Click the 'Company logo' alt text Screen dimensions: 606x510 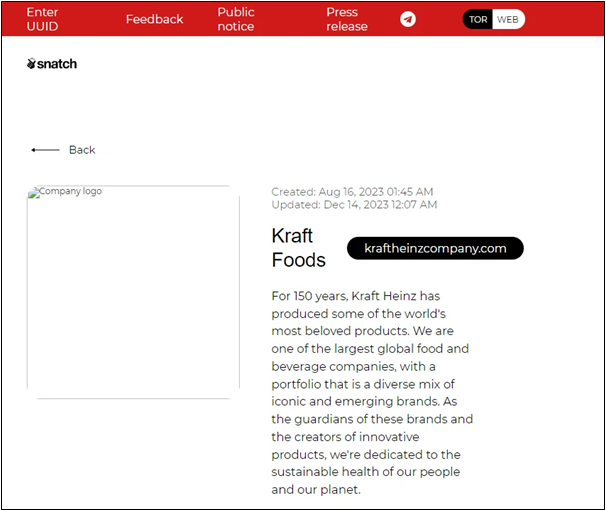click(x=70, y=191)
